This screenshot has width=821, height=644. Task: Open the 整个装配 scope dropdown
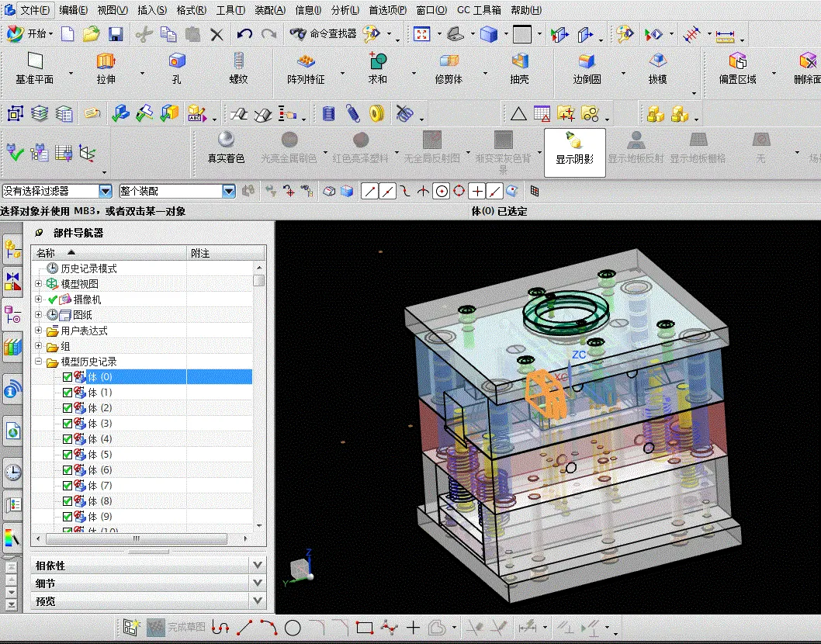[x=229, y=191]
